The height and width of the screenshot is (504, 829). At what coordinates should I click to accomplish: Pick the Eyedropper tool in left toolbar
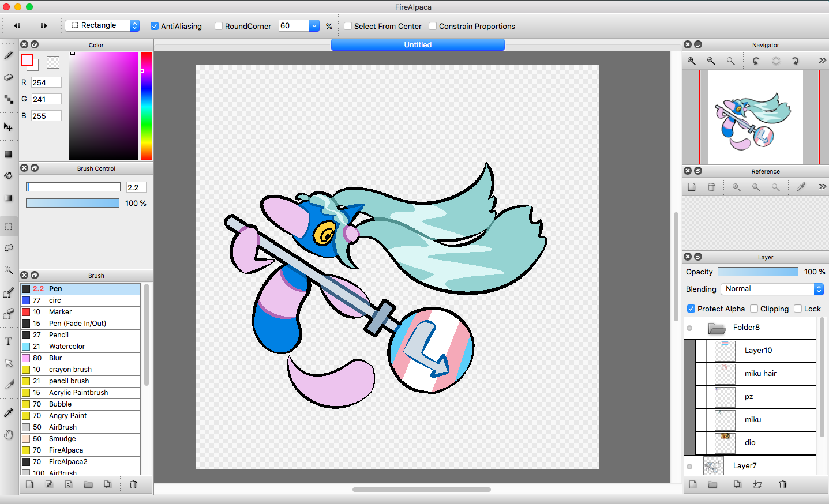tap(8, 413)
